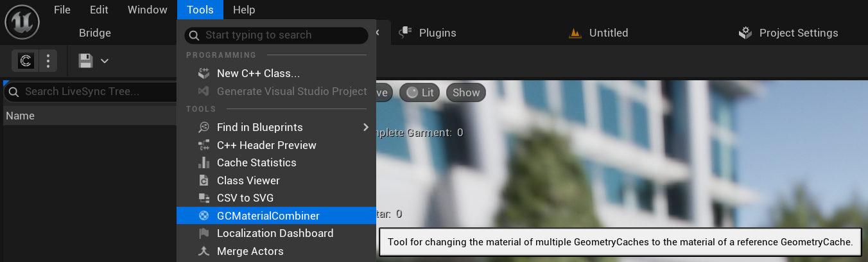
Task: Click the New C++ Class icon
Action: 204,73
